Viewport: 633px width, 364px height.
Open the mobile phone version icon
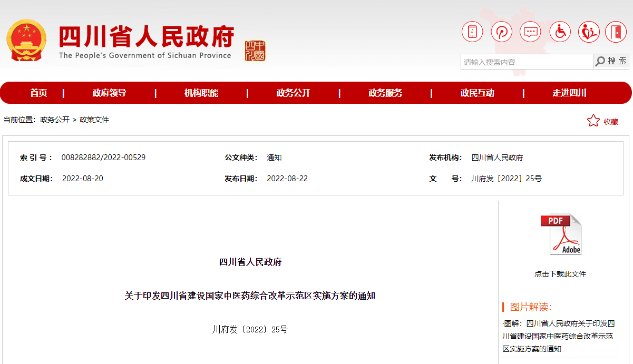[x=472, y=32]
